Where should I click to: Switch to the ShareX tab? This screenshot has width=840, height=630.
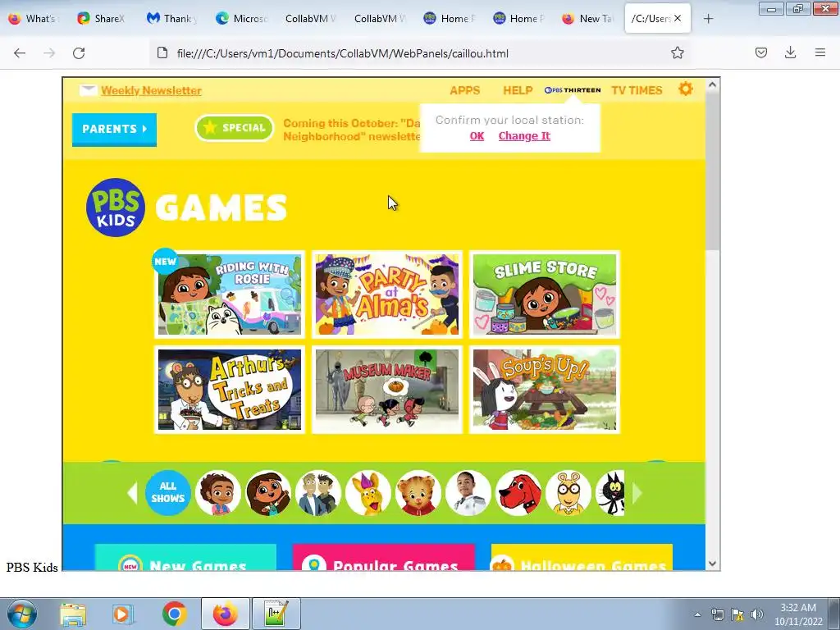point(101,19)
